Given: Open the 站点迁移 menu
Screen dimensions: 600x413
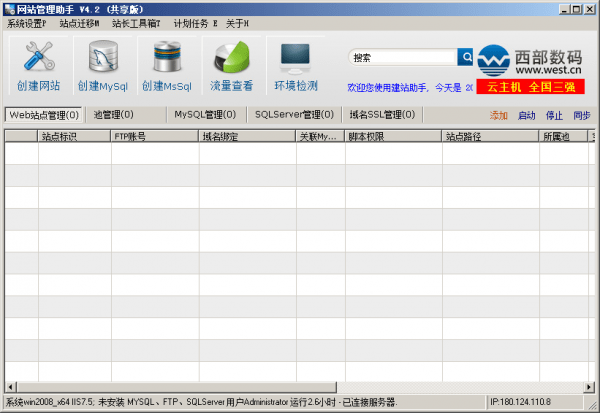Looking at the screenshot, I should tap(79, 23).
